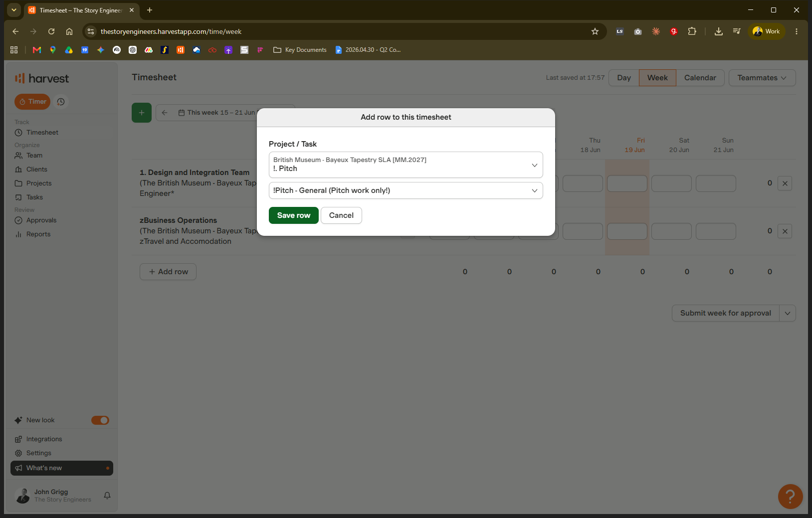812x518 pixels.
Task: Go to the previous week arrow
Action: [x=165, y=113]
